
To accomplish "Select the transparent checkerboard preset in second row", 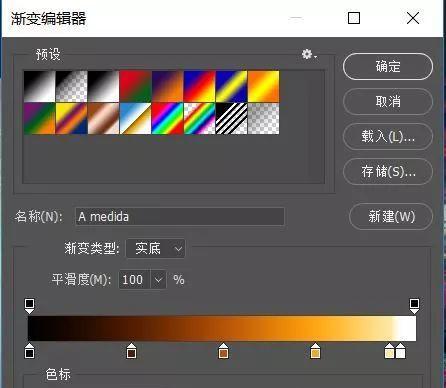I will tap(263, 118).
